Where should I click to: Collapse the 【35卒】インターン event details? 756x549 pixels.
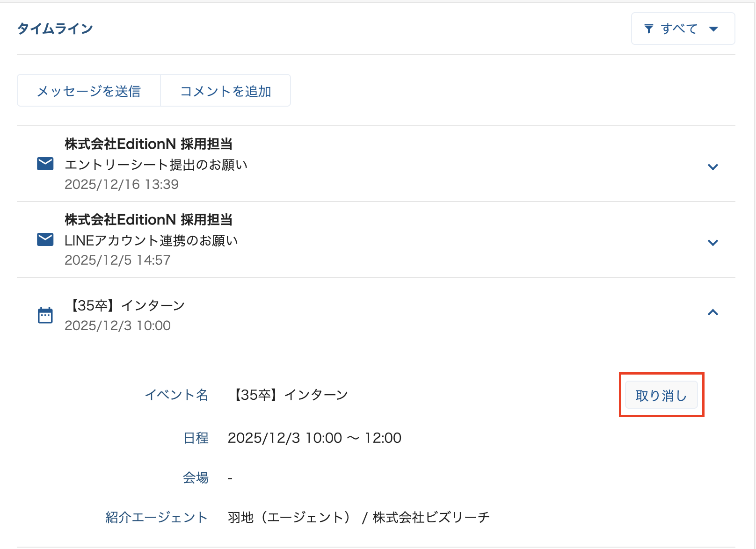pyautogui.click(x=712, y=312)
